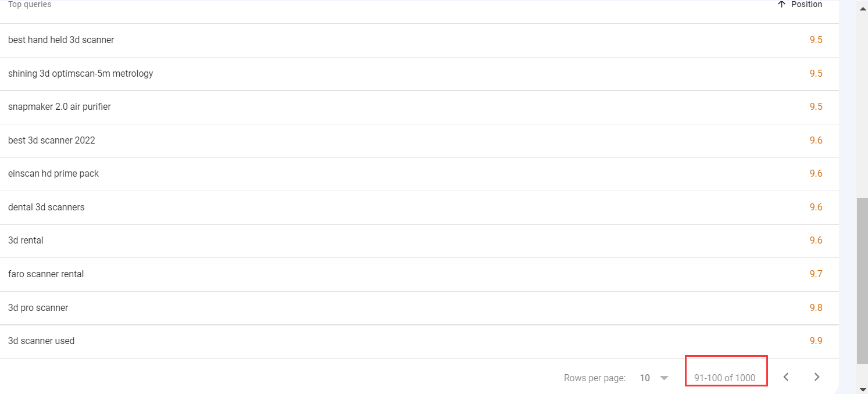Image resolution: width=868 pixels, height=394 pixels.
Task: Go to the previous page of results
Action: click(786, 377)
